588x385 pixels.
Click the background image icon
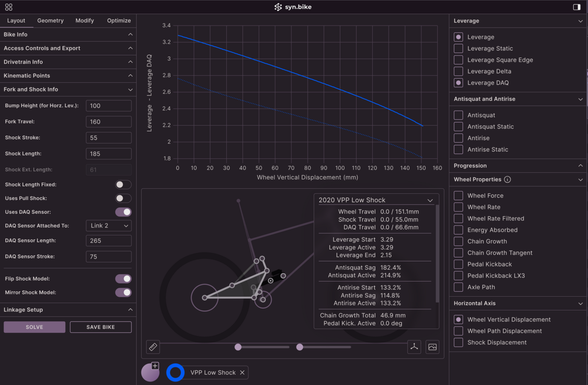[432, 347]
